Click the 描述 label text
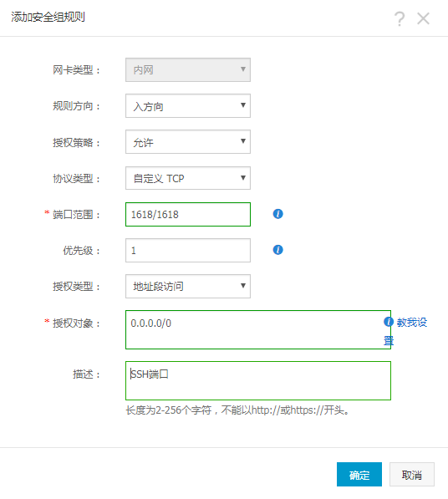Viewport: 448px width, 499px height. click(x=86, y=374)
